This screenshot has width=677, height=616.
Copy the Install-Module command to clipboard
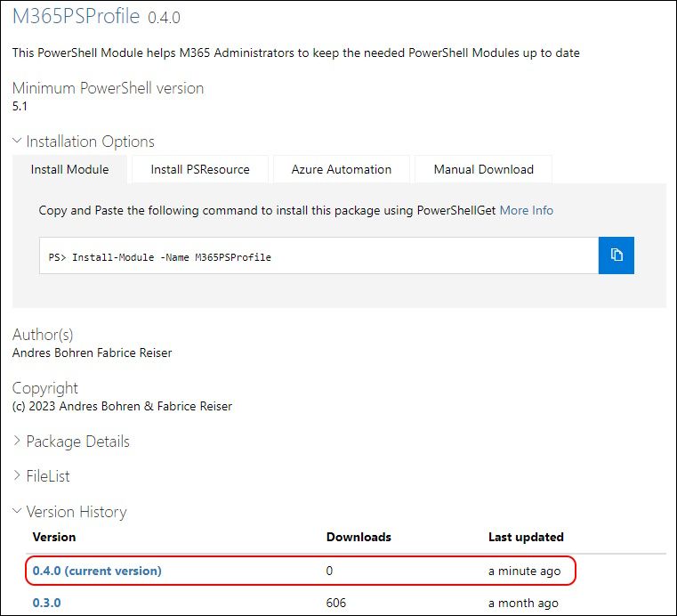(x=617, y=255)
